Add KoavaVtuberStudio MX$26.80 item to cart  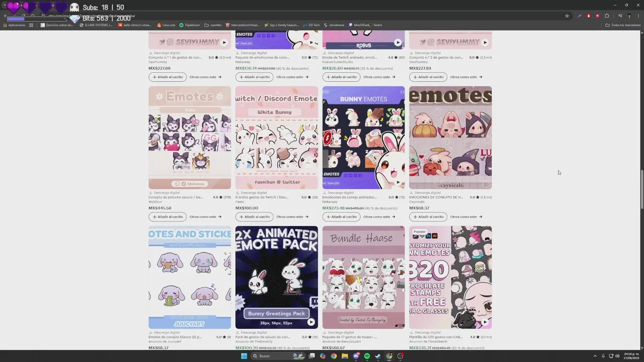click(342, 77)
